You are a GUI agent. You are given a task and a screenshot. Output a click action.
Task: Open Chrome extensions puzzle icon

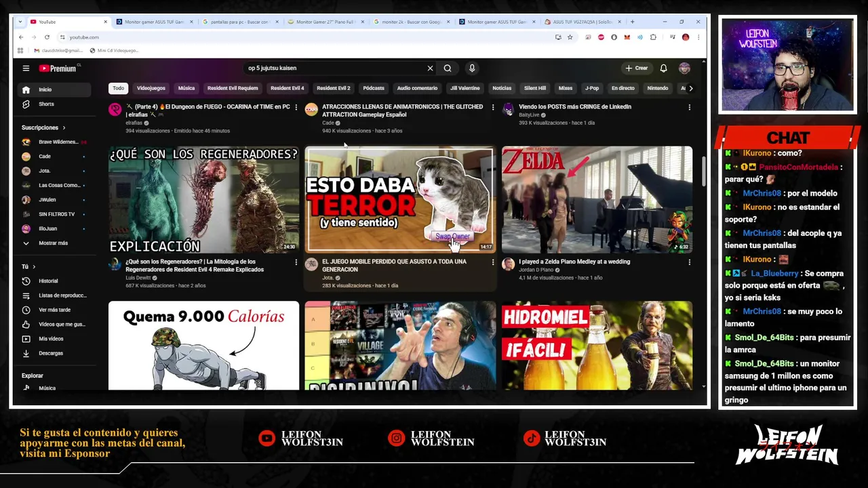coord(653,37)
